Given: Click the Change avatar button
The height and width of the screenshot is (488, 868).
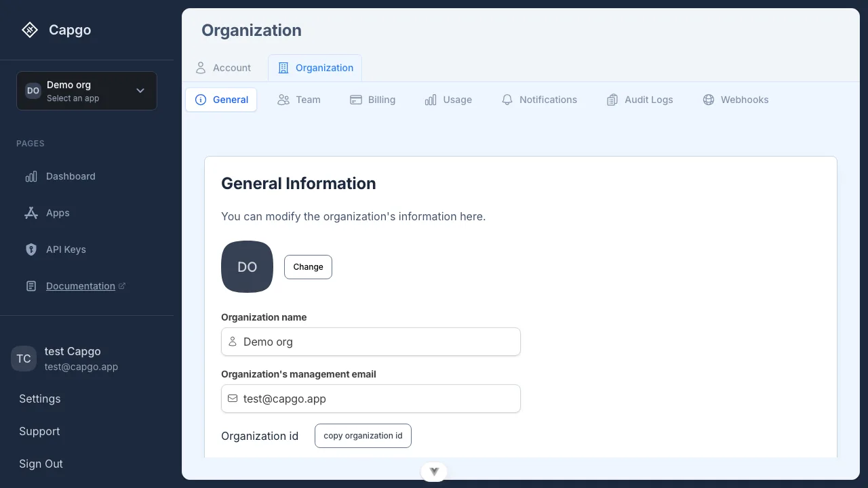Looking at the screenshot, I should [308, 267].
